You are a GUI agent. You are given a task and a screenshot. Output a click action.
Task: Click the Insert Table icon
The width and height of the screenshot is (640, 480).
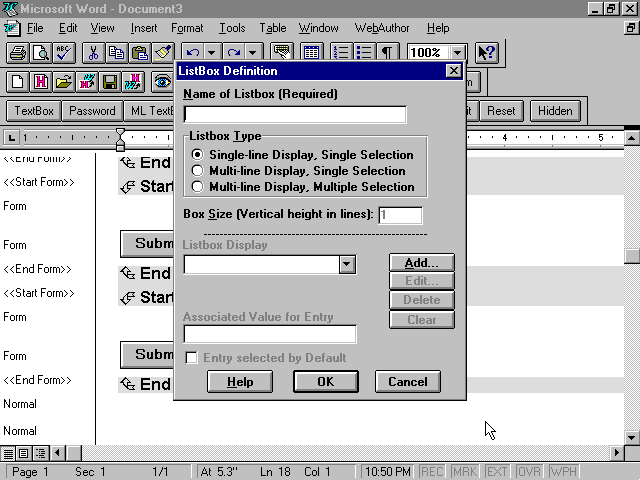311,53
